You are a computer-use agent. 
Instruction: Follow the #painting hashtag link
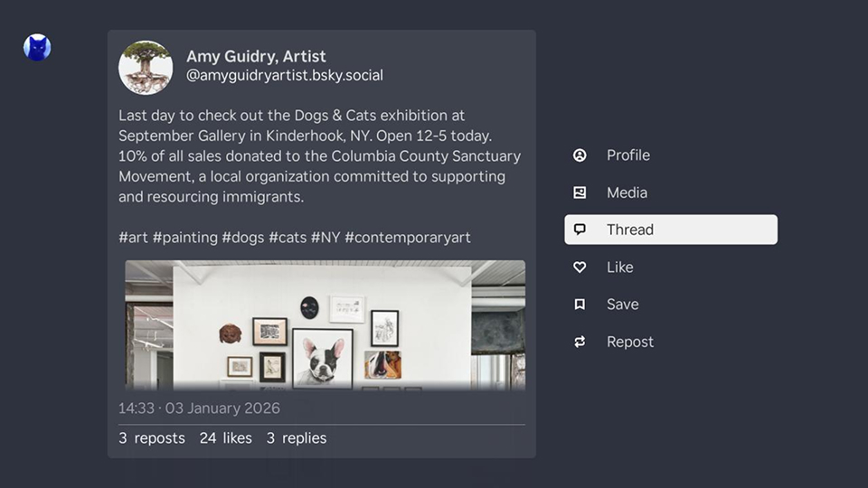coord(184,238)
